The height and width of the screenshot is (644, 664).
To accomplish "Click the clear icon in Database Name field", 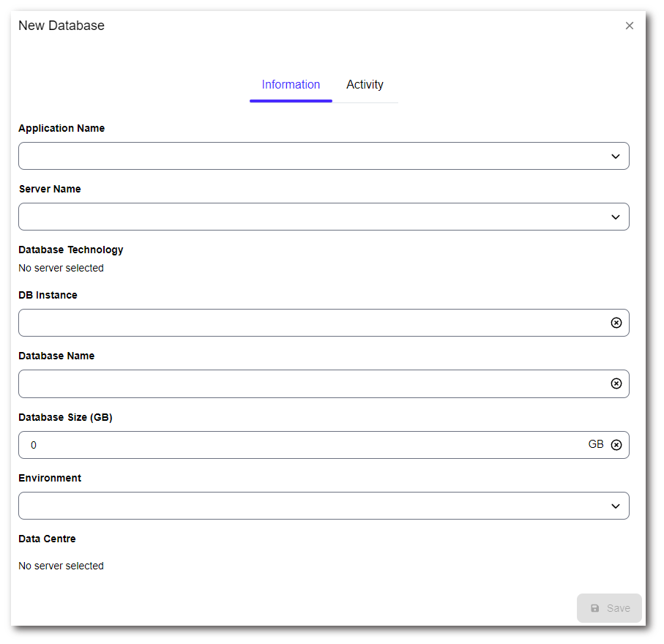I will (x=616, y=383).
